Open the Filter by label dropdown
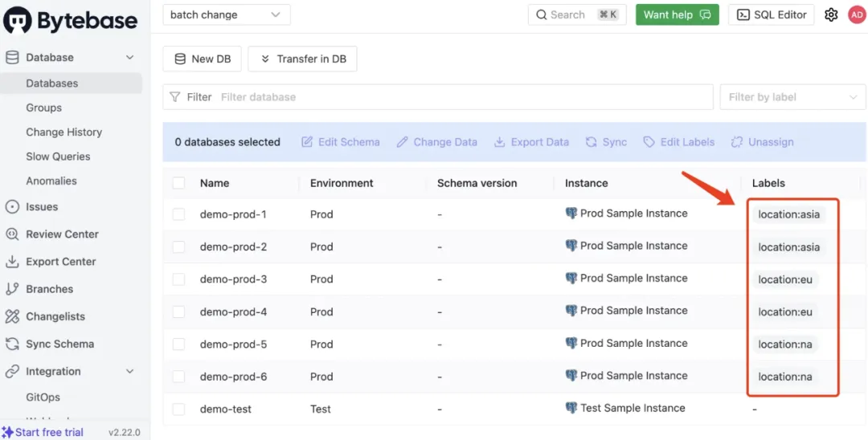Screen dimensions: 868x440 tap(792, 97)
